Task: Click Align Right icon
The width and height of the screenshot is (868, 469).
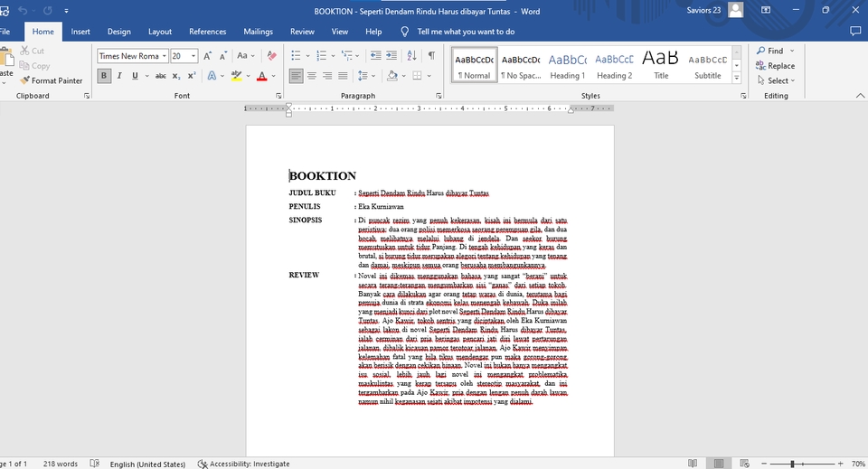Action: [x=327, y=76]
